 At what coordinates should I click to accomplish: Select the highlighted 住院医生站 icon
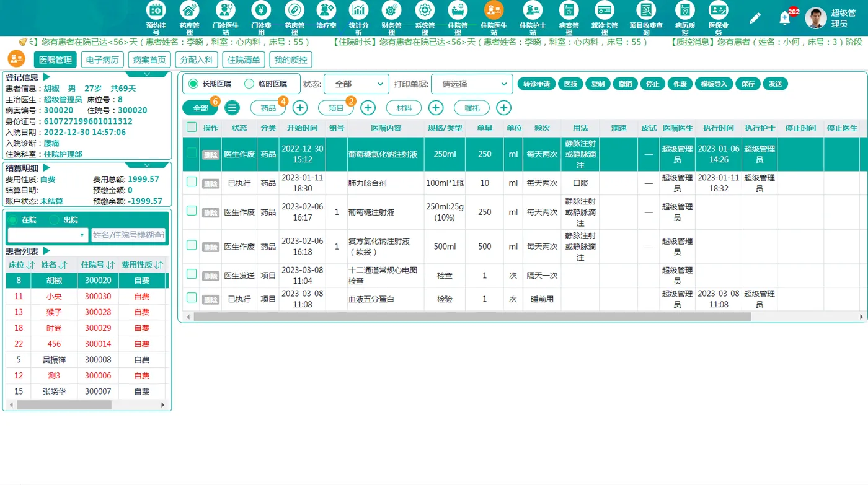coord(494,10)
